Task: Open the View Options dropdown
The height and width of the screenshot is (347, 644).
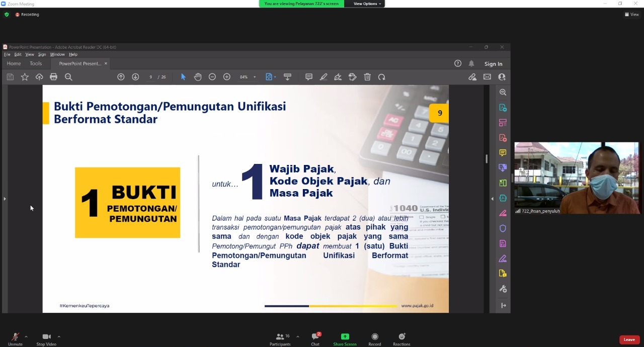Action: (x=367, y=4)
